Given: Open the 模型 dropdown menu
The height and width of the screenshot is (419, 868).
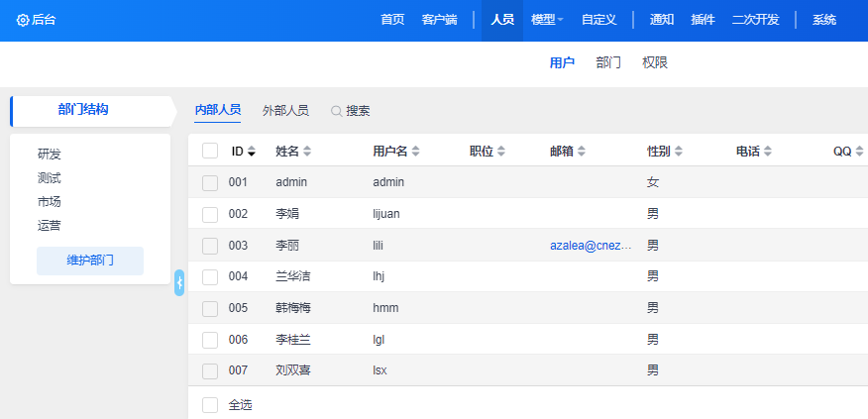Looking at the screenshot, I should 547,20.
